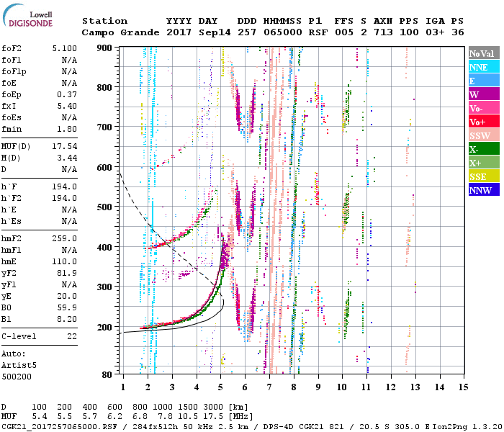The image size is (504, 432).
Task: Click the P1 value RSF
Action: 318,32
